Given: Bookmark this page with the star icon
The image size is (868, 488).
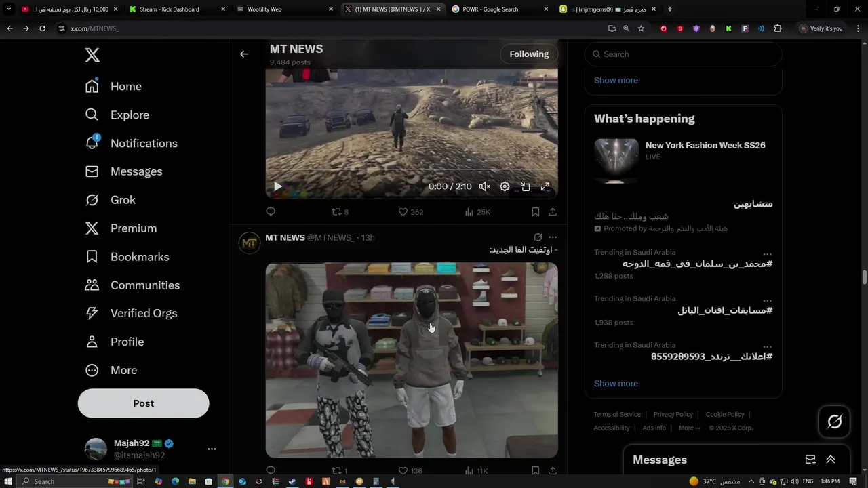Looking at the screenshot, I should coord(641,28).
